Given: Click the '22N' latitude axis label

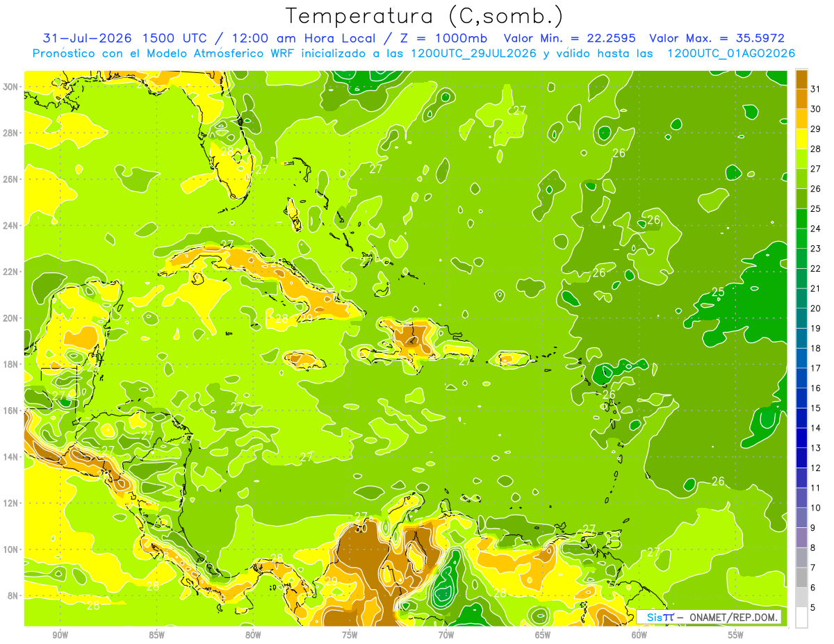Looking at the screenshot, I should [12, 272].
